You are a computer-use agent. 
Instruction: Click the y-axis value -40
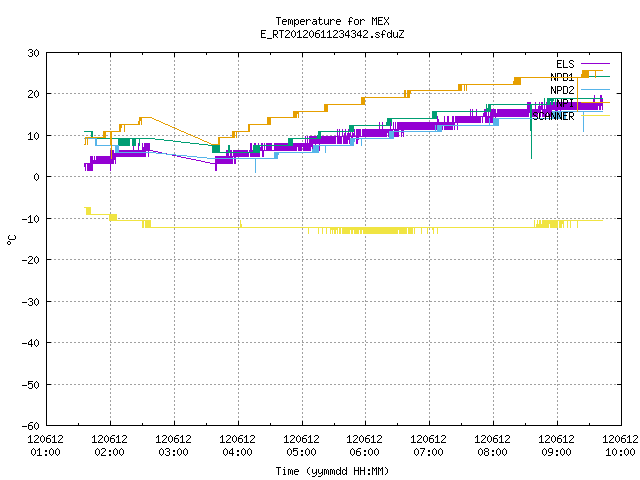(x=31, y=343)
